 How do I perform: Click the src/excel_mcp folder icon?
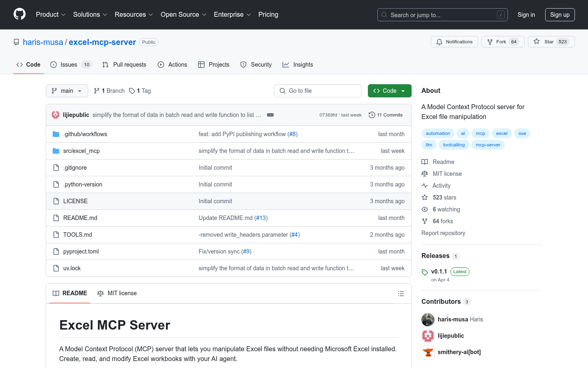(x=56, y=151)
